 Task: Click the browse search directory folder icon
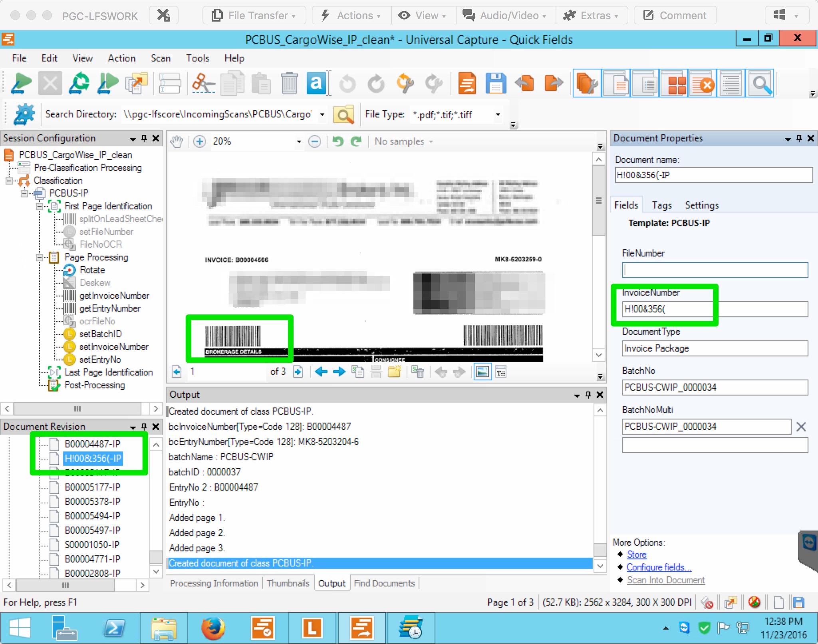point(343,115)
